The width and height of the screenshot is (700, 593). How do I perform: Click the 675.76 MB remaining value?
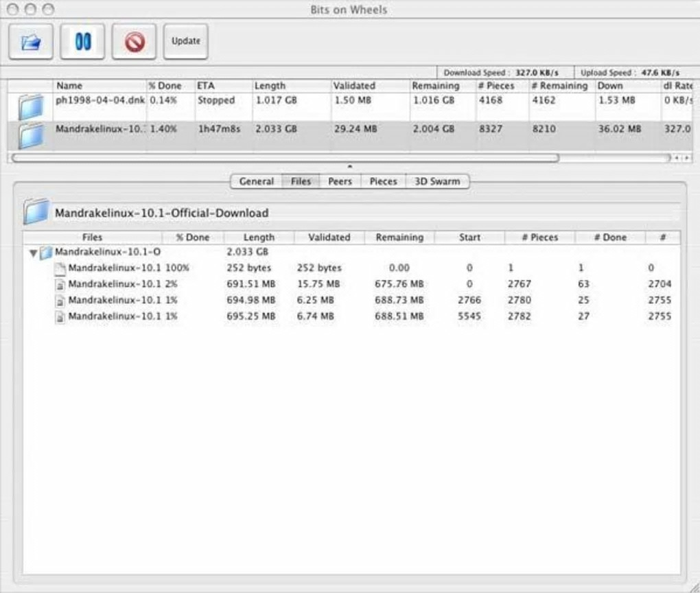[x=399, y=284]
